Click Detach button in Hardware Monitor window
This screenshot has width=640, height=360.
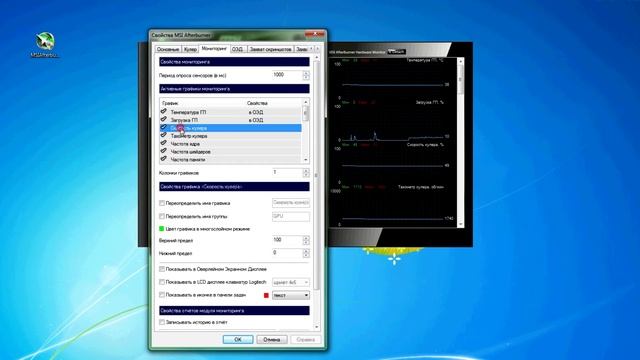point(396,51)
